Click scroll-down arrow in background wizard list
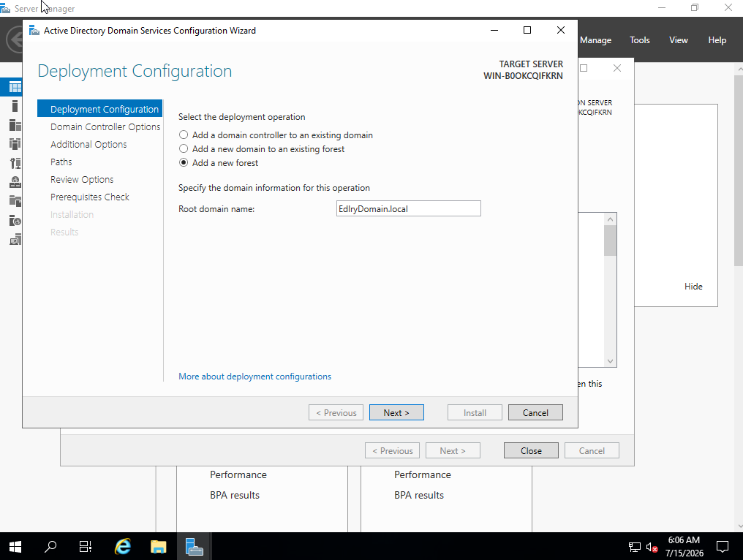The width and height of the screenshot is (743, 560). click(x=611, y=361)
